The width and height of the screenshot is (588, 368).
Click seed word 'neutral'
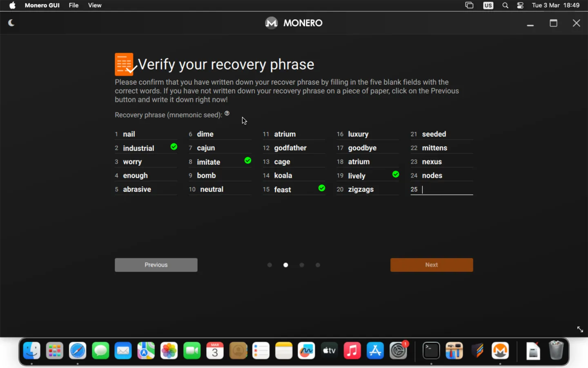click(212, 189)
